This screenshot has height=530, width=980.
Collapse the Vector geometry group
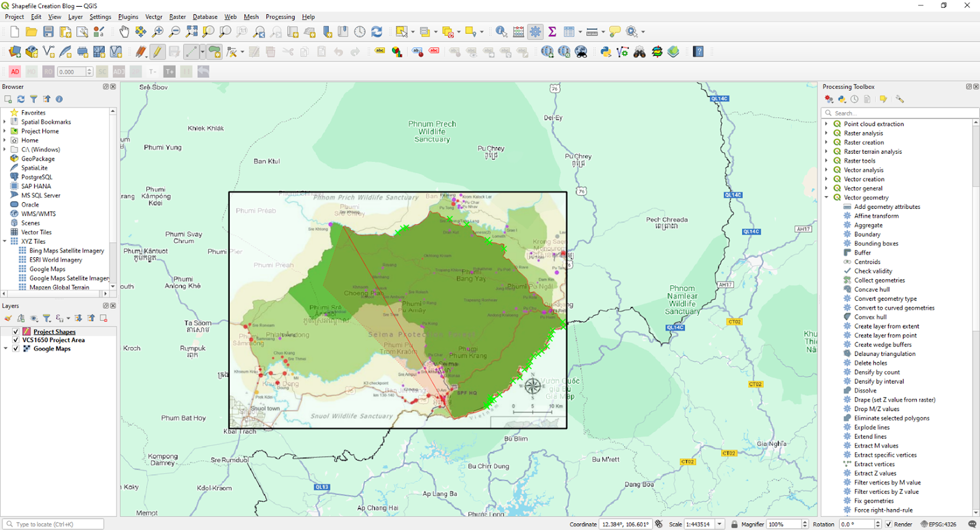click(x=826, y=197)
